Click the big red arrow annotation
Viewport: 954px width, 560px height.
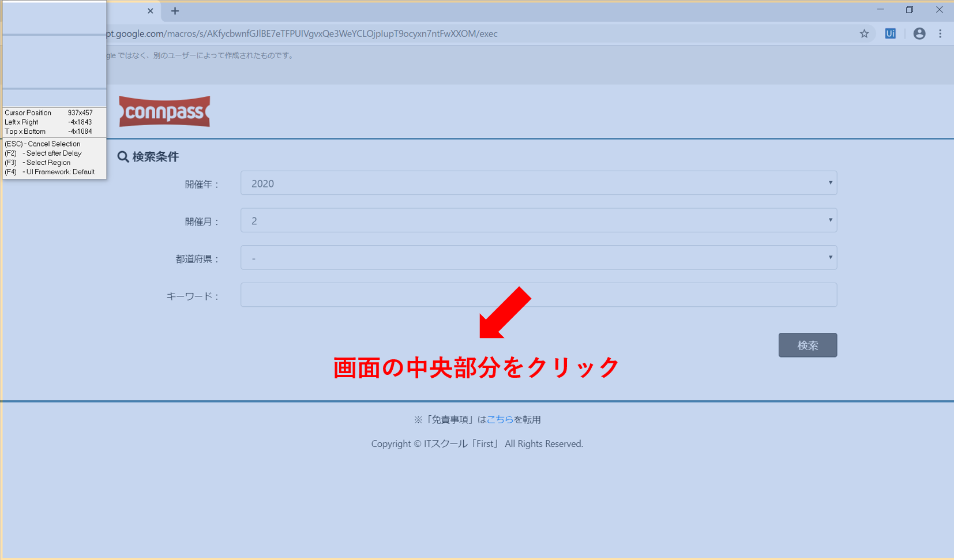click(504, 313)
